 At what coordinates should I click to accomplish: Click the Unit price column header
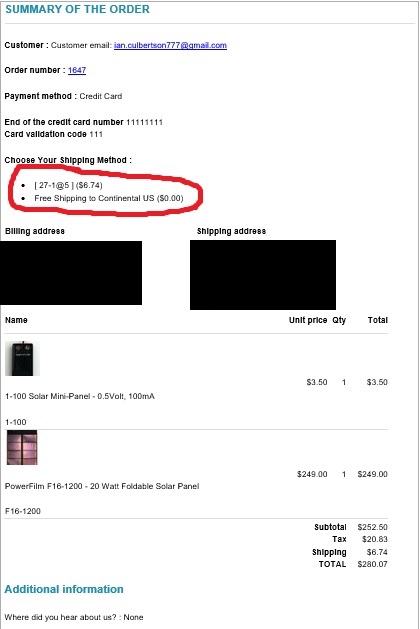coord(308,320)
